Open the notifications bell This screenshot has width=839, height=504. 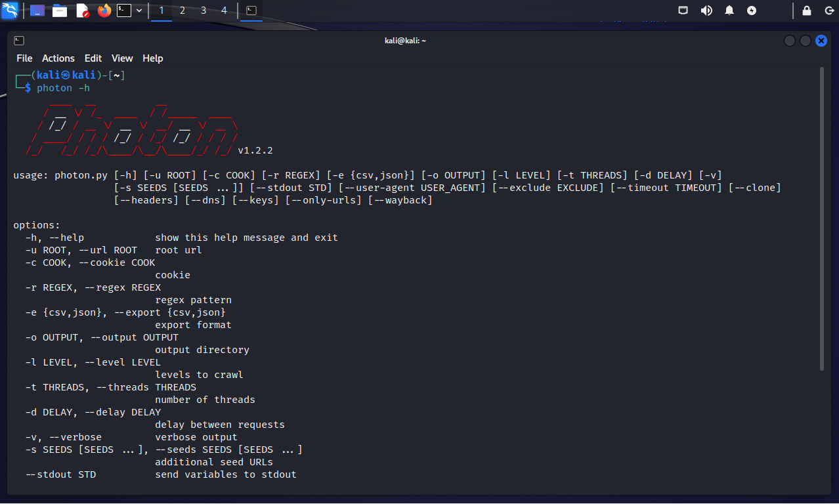(729, 10)
